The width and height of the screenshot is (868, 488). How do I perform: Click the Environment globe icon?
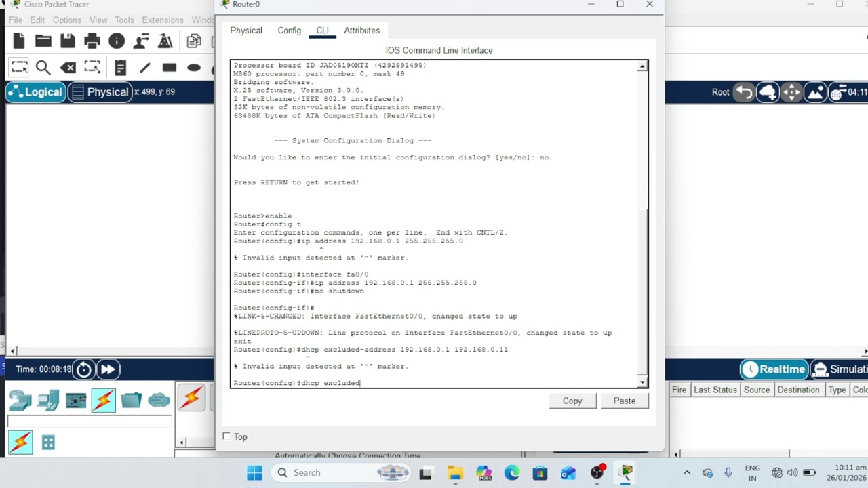(838, 93)
